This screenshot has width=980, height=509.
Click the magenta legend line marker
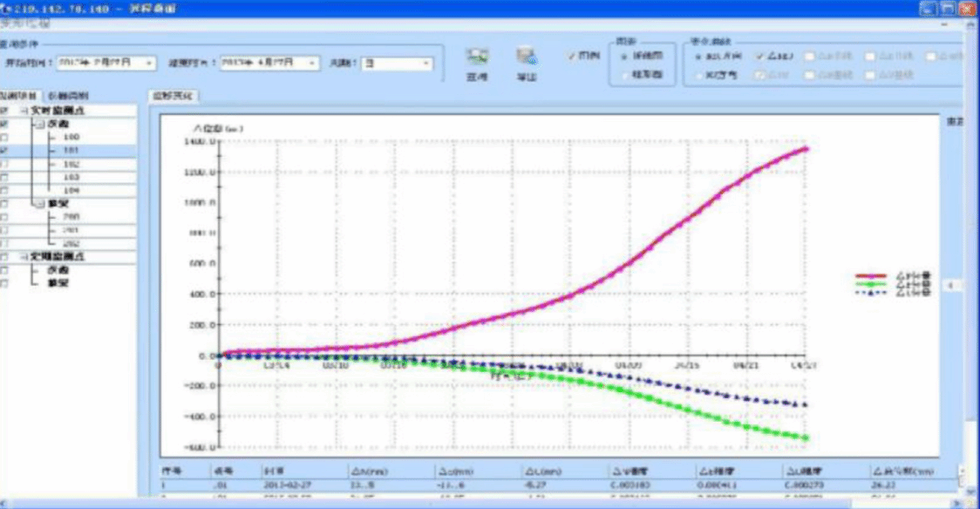tap(872, 276)
